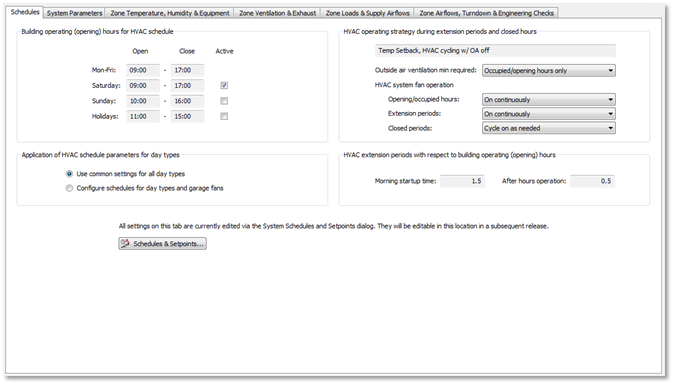The image size is (674, 385).
Task: Click the Saturday open time field
Action: pyautogui.click(x=143, y=86)
